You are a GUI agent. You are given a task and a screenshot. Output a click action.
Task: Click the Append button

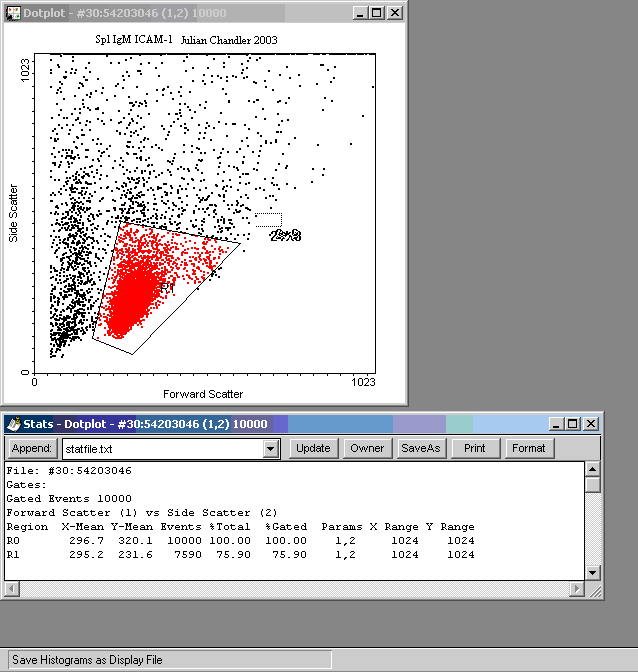click(x=32, y=448)
